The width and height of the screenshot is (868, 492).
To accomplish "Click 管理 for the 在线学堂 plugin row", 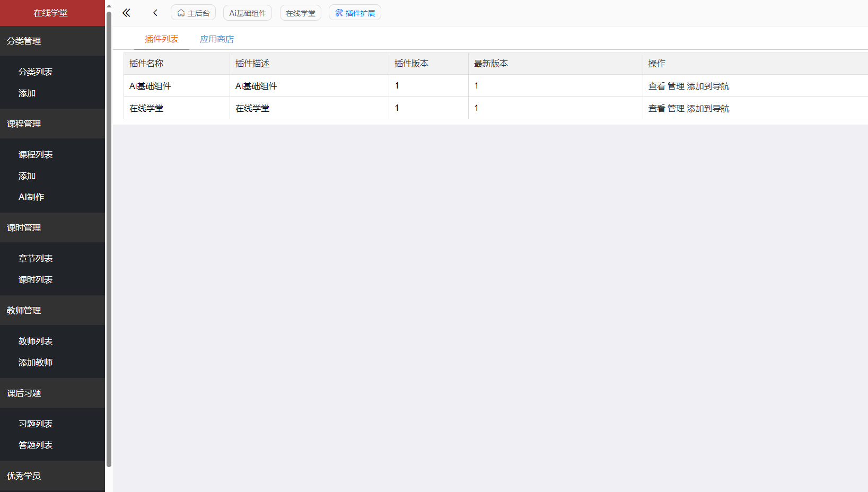I will pos(676,108).
